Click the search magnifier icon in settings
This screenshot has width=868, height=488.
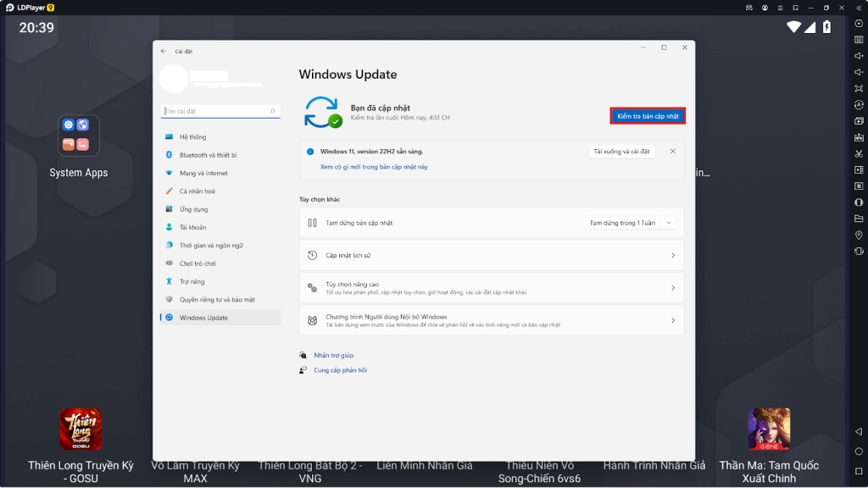pyautogui.click(x=272, y=111)
